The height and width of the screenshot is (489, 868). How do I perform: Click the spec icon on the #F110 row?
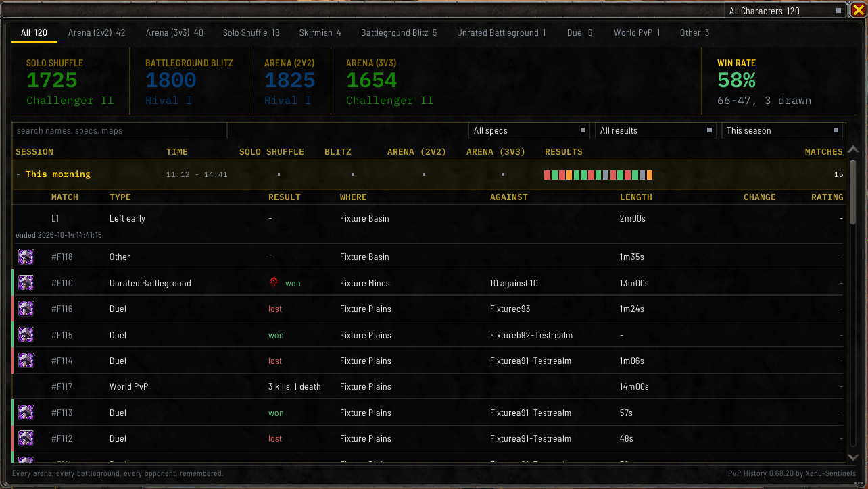(26, 283)
